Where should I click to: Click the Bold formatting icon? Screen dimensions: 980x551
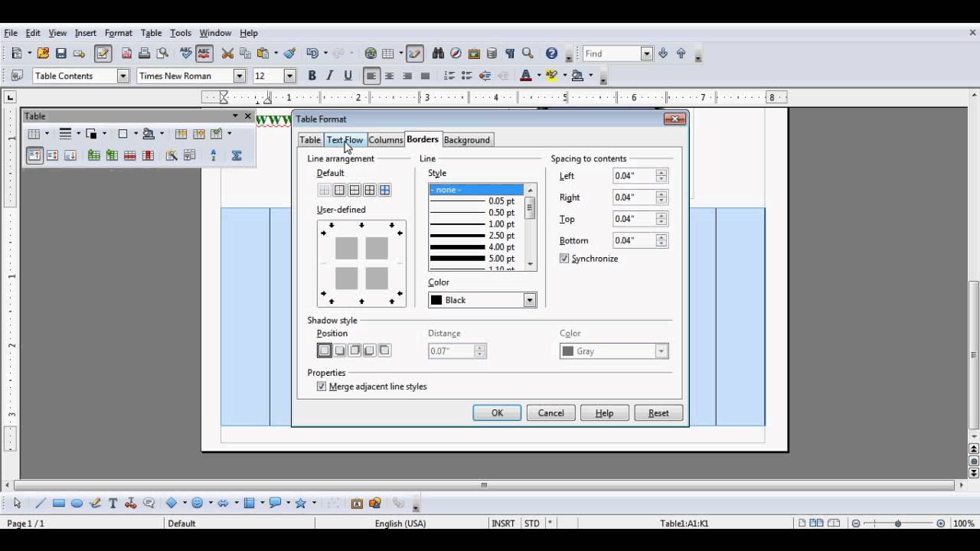click(x=312, y=76)
